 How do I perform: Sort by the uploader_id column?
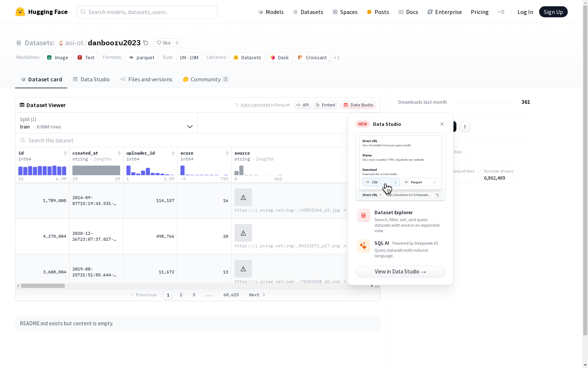click(x=173, y=153)
